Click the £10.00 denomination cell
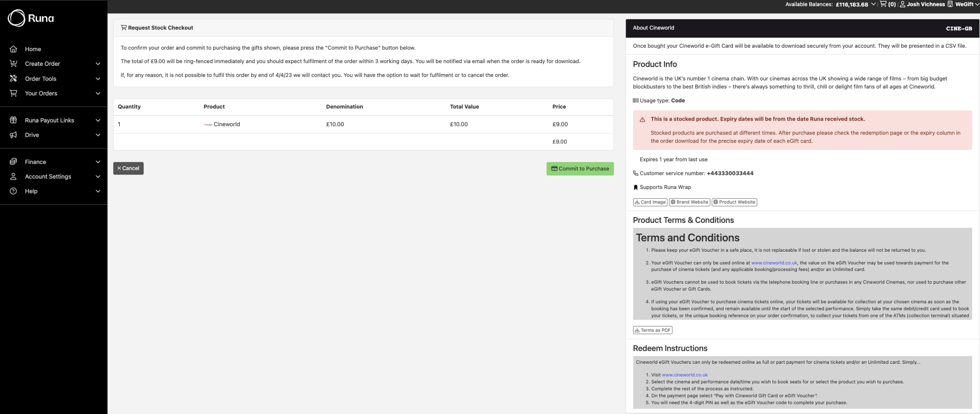The image size is (980, 414). [335, 124]
